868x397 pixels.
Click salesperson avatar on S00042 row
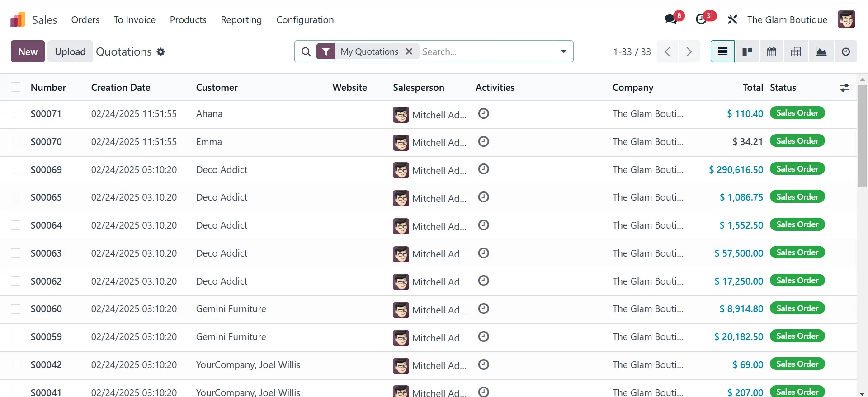click(x=401, y=365)
